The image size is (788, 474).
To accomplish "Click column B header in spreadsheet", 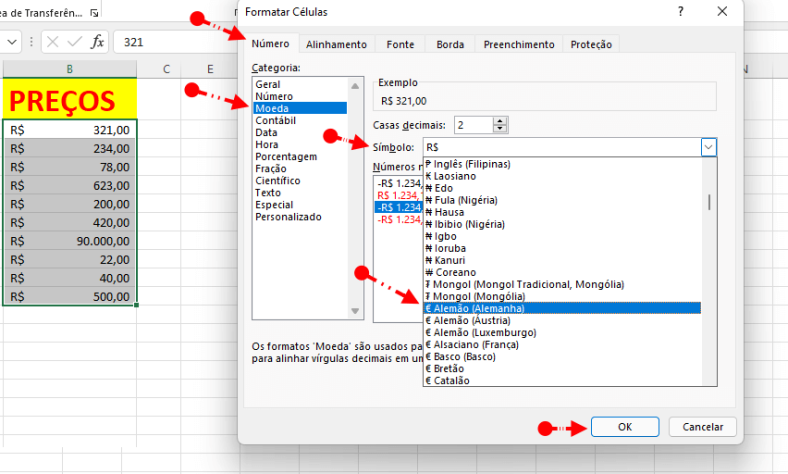I will [70, 69].
